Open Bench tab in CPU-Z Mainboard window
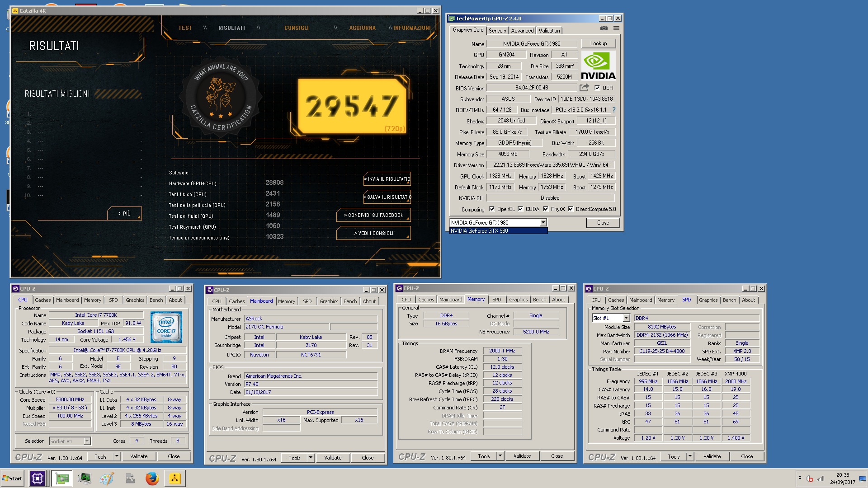The width and height of the screenshot is (868, 488). tap(350, 301)
